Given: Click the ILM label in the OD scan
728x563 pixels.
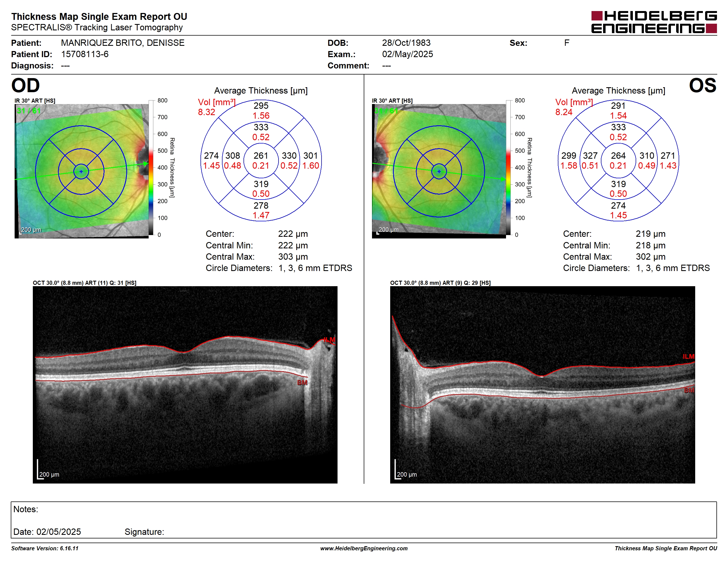Looking at the screenshot, I should point(329,340).
